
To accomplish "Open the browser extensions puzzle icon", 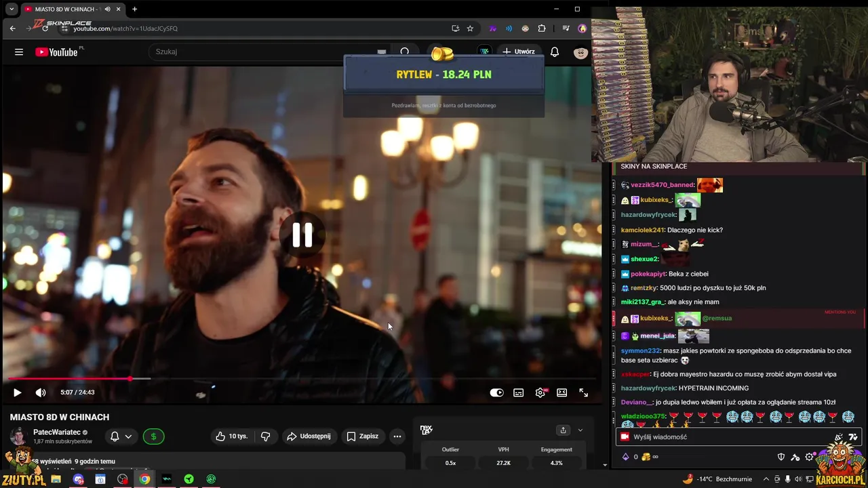I will (542, 28).
